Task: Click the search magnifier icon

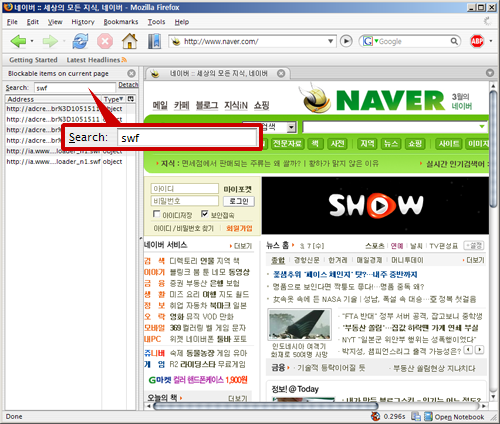Action: tap(454, 41)
